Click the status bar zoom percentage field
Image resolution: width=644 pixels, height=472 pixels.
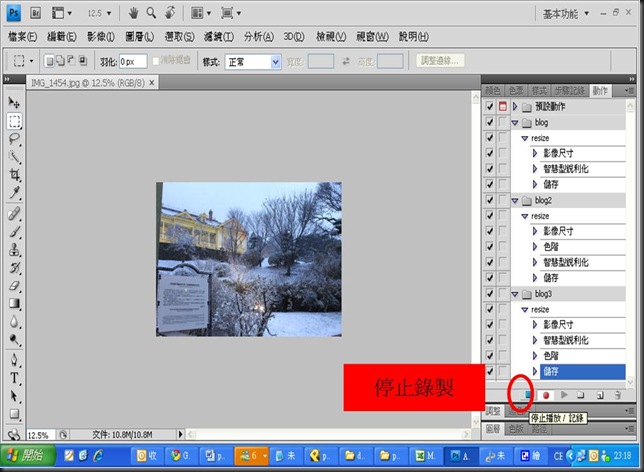(x=40, y=435)
